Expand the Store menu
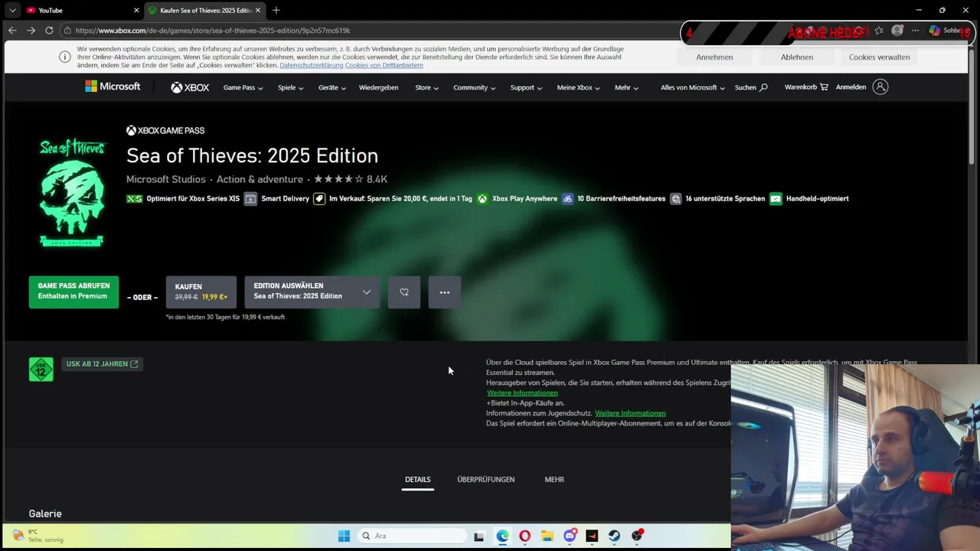The image size is (980, 551). pyautogui.click(x=426, y=87)
